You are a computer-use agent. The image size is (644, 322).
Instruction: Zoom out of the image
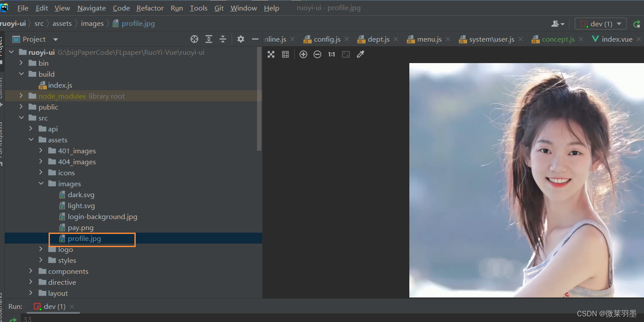[x=317, y=54]
